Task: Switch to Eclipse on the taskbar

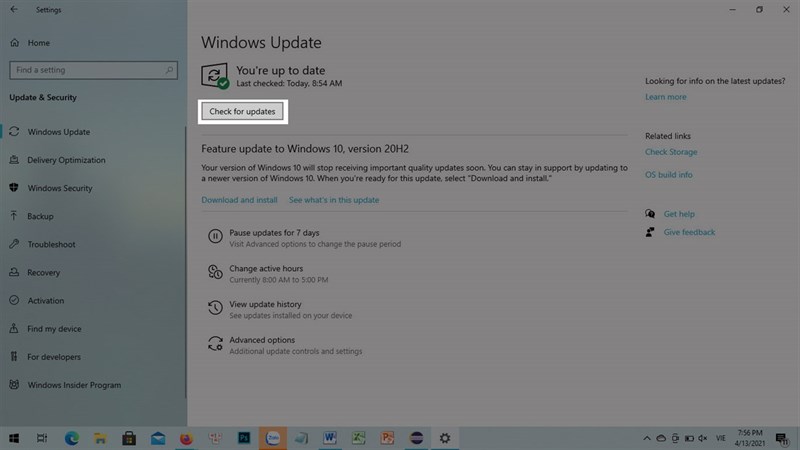Action: (x=416, y=438)
